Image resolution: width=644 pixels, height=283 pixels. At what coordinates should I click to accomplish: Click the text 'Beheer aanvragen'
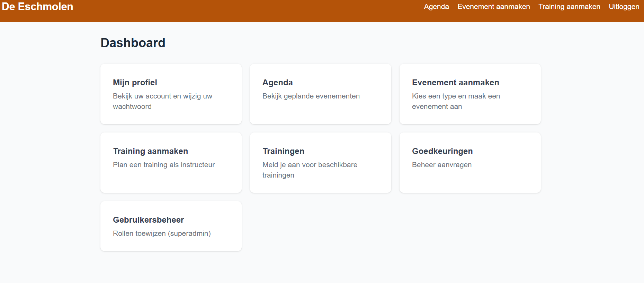442,165
